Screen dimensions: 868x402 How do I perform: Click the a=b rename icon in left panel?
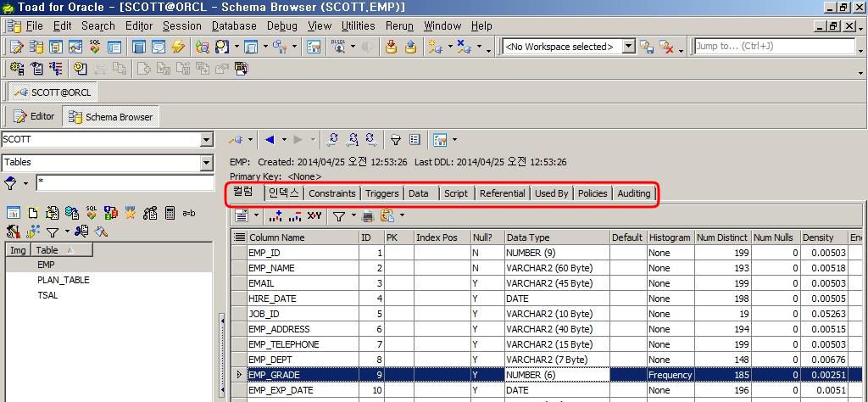pos(189,213)
